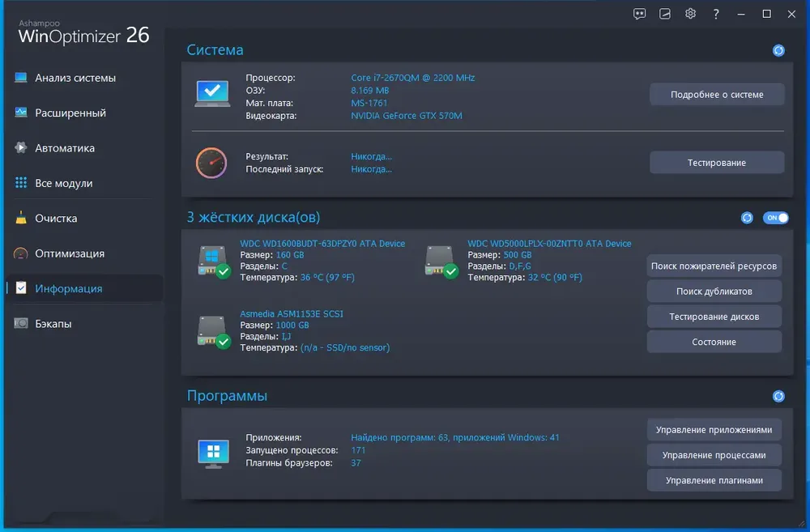Refresh the Программы section
810x532 pixels.
coord(778,396)
